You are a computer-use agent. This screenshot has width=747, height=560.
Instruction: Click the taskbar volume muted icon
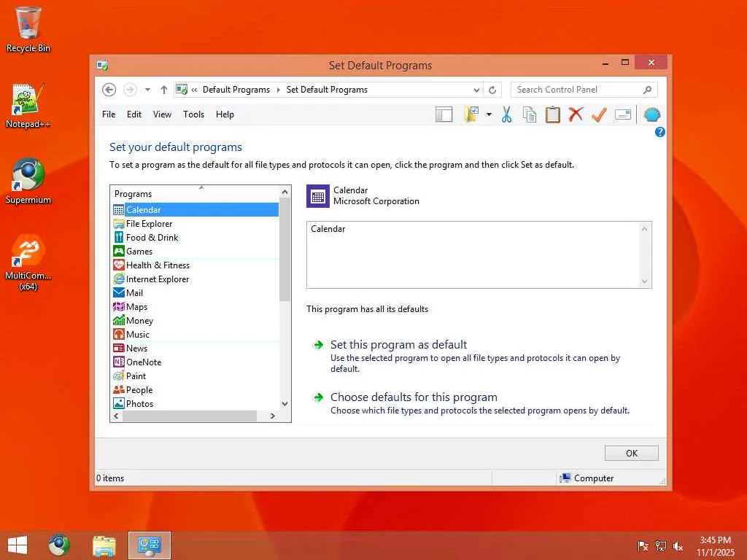678,546
